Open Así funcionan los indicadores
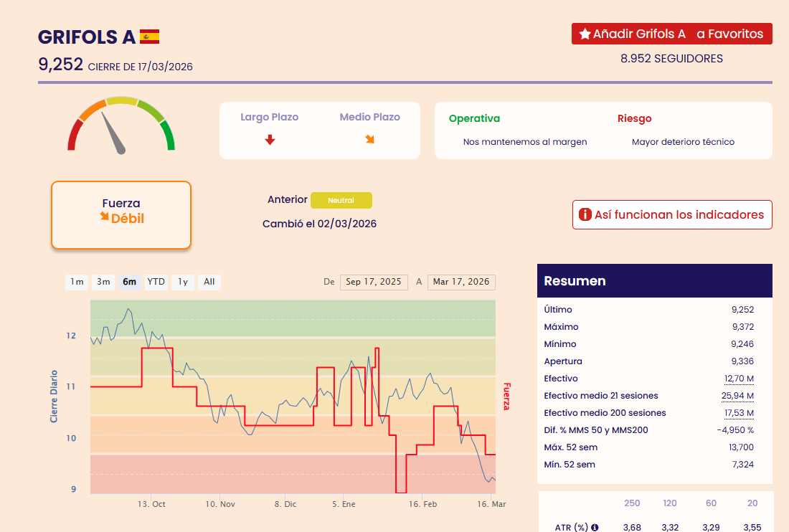Viewport: 789px width, 532px height. click(x=672, y=214)
